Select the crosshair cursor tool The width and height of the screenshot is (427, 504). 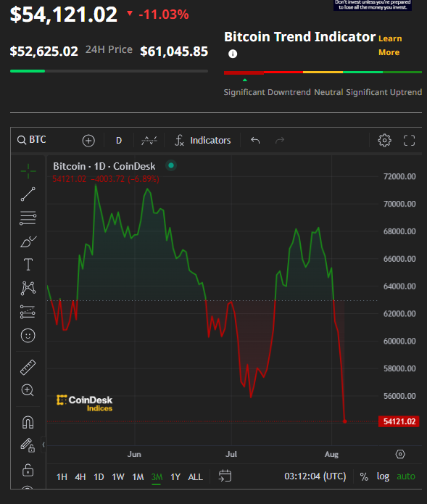click(x=28, y=170)
